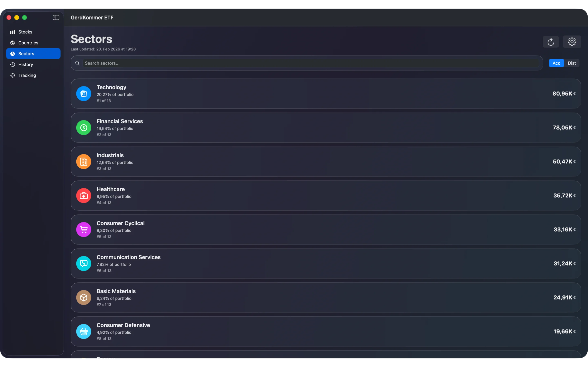Click the Sectors pie-chart icon
The height and width of the screenshot is (367, 588).
point(12,53)
